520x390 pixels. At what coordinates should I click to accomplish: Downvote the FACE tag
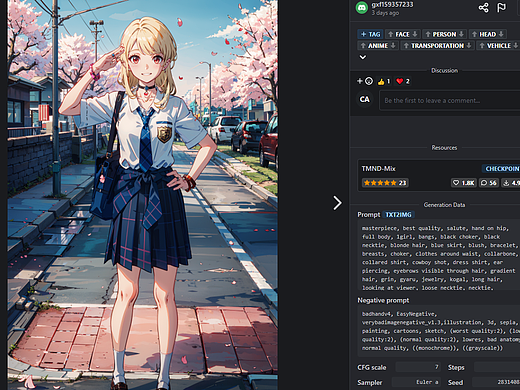pyautogui.click(x=415, y=34)
